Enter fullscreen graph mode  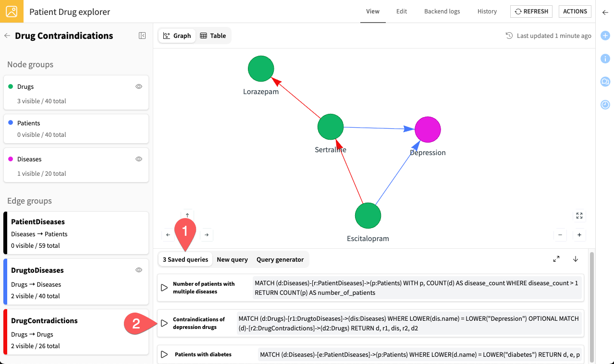pyautogui.click(x=579, y=216)
